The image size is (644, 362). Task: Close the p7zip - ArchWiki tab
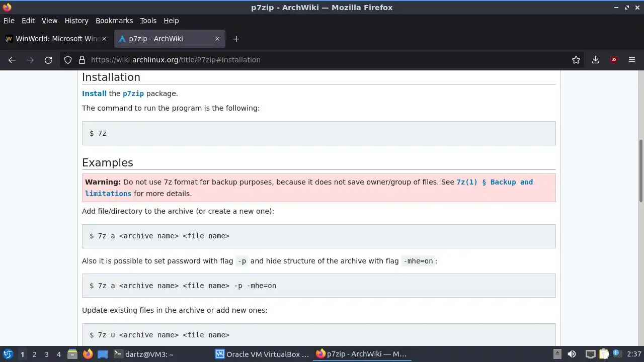[x=217, y=39]
